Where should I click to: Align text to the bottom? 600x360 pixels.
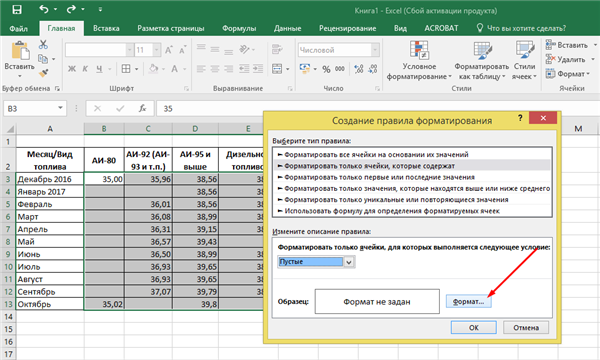tap(228, 51)
